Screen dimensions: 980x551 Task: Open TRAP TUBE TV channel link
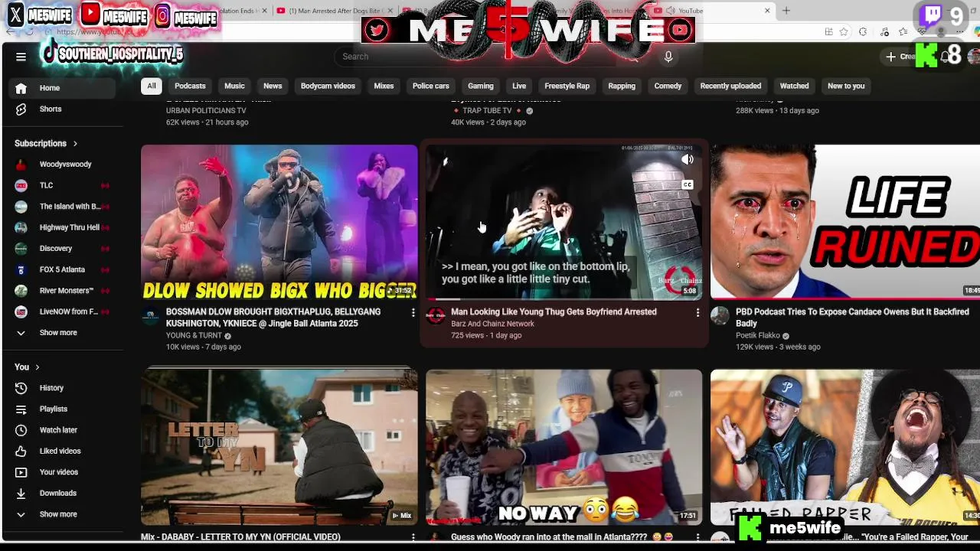(x=487, y=111)
